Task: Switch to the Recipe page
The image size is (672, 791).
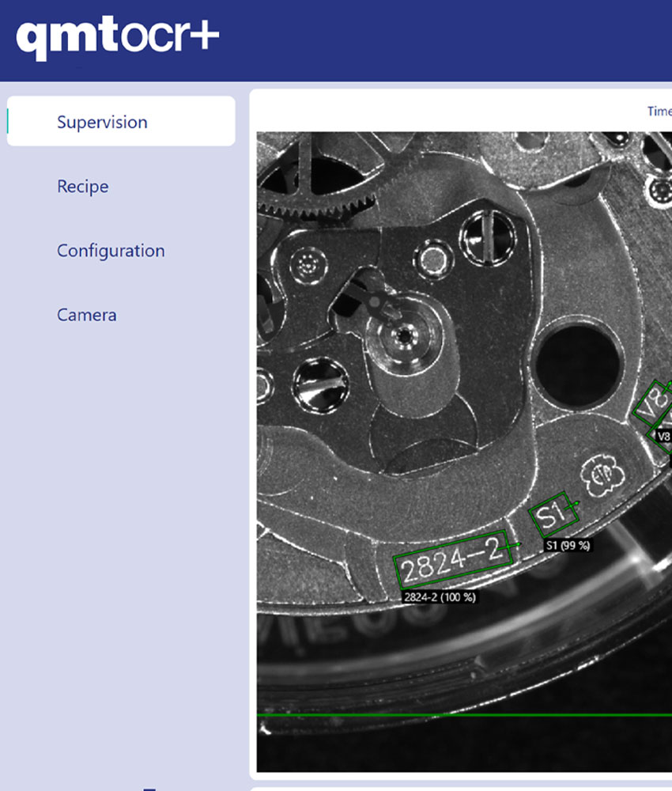Action: point(83,187)
